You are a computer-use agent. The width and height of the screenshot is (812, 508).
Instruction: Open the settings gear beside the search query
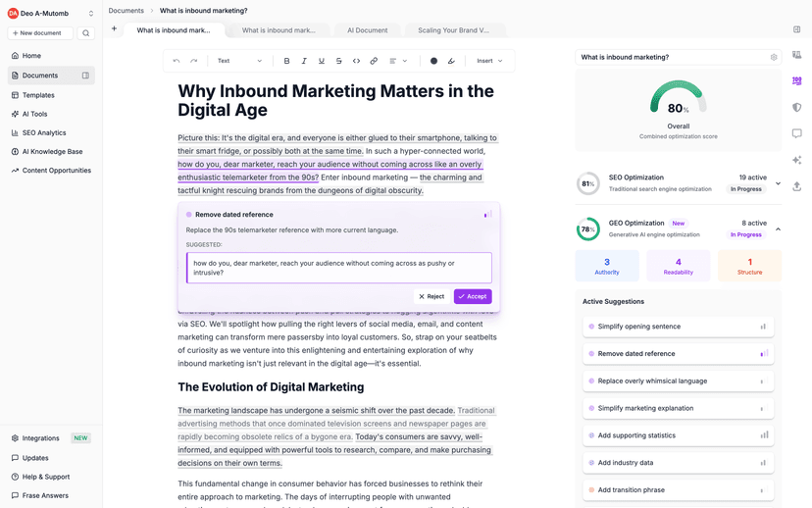[774, 57]
